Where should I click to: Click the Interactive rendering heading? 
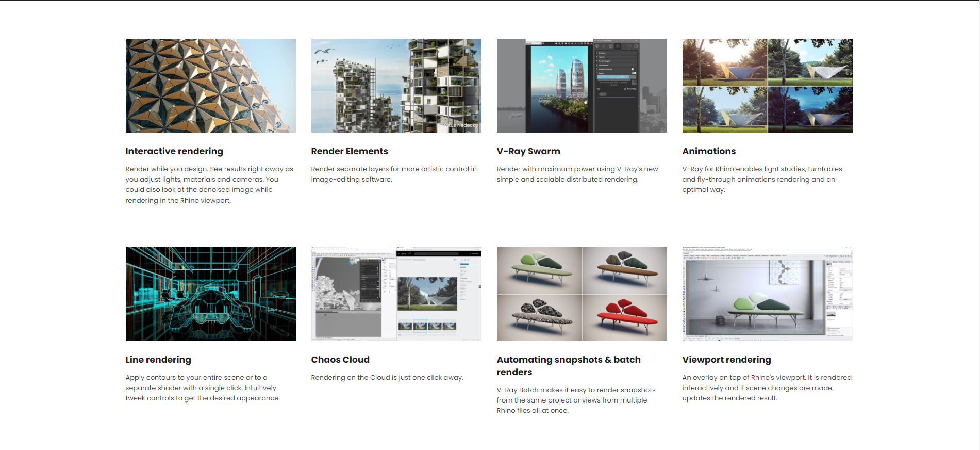tap(174, 151)
